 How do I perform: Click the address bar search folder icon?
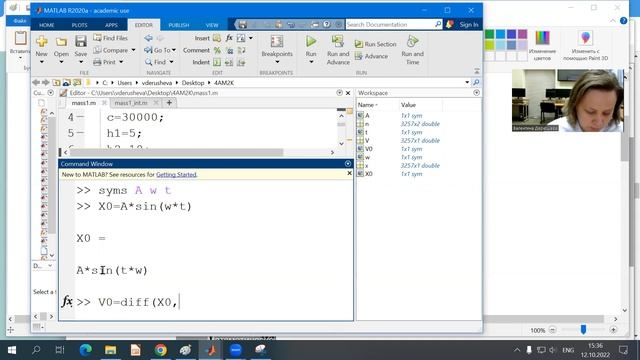476,82
